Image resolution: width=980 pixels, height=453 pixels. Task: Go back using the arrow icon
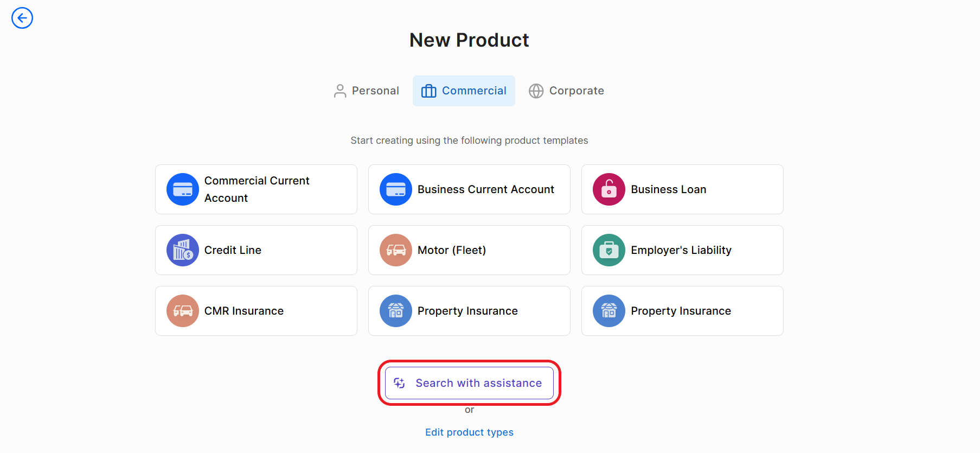(22, 18)
